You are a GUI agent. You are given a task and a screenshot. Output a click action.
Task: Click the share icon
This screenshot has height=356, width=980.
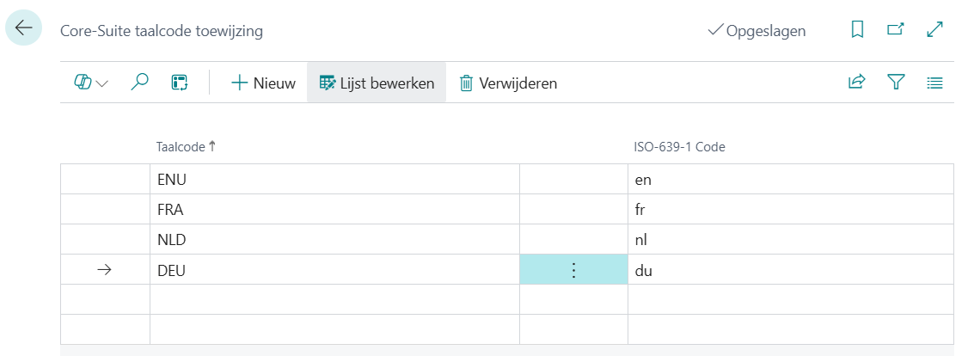pyautogui.click(x=856, y=83)
